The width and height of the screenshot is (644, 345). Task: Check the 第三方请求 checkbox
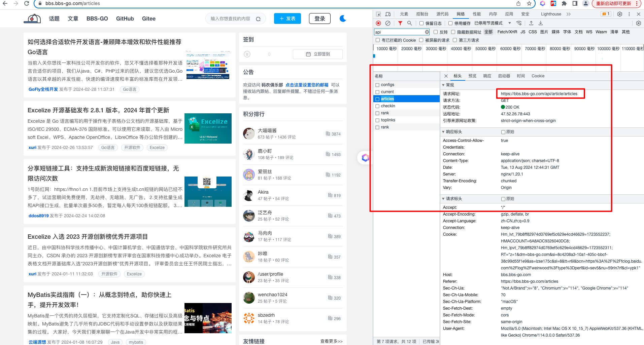[x=455, y=40]
